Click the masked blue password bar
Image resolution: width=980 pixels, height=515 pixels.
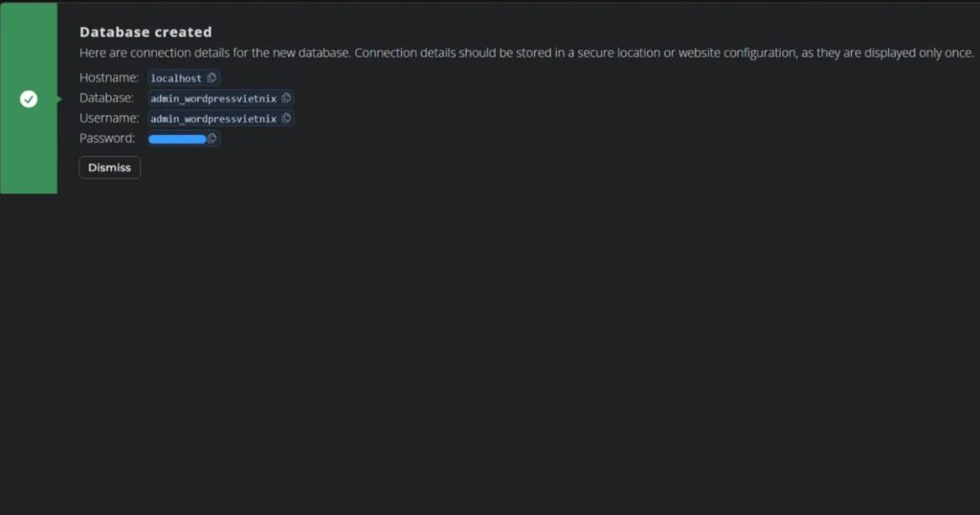[177, 139]
